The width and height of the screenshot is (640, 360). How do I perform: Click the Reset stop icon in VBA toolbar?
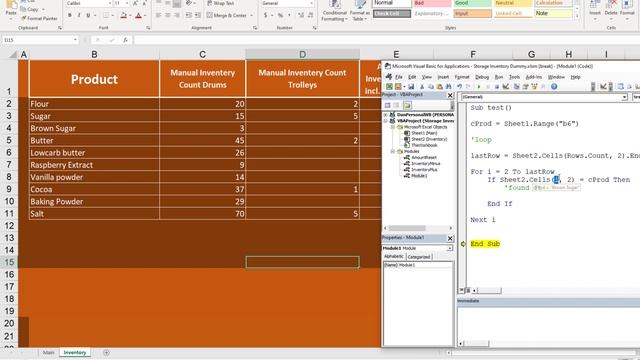497,87
